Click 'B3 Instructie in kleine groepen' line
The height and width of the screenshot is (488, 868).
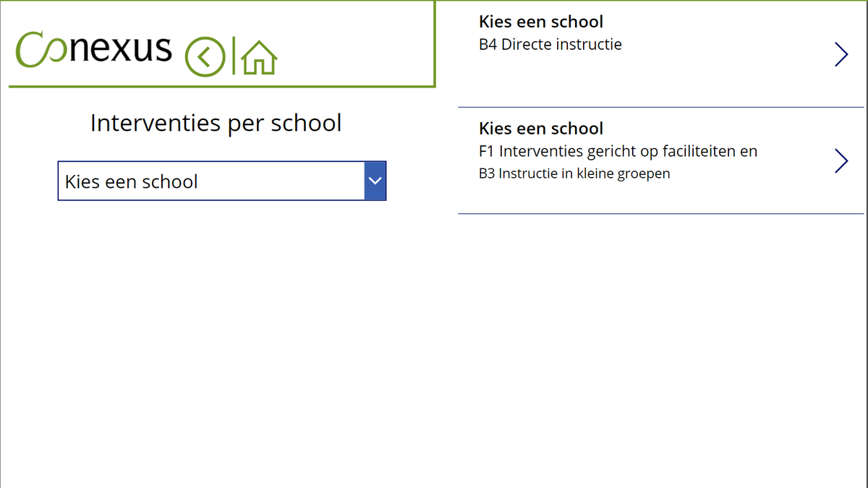(x=574, y=174)
